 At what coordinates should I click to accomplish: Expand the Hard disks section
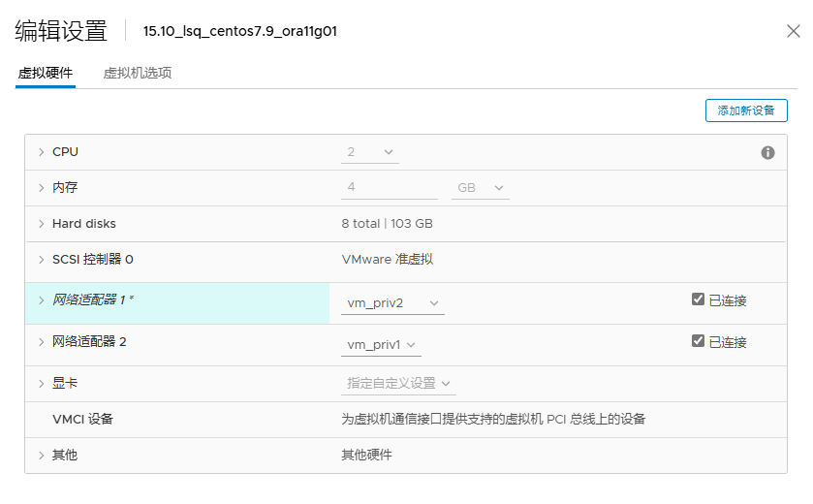(x=42, y=224)
